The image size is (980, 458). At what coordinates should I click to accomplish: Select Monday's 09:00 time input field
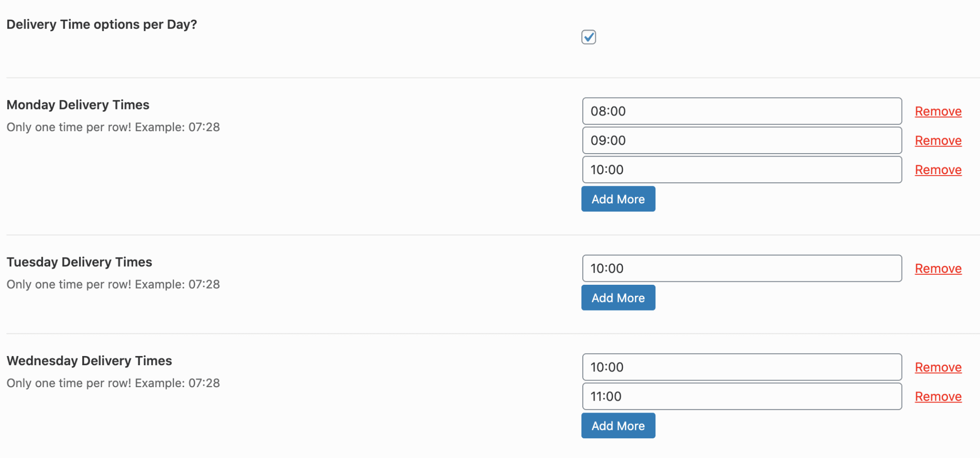741,140
